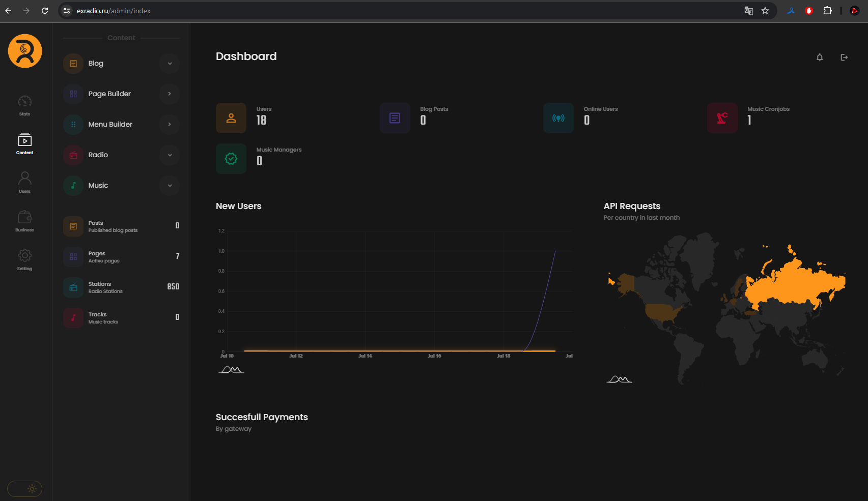Click the Stations count 850

point(173,287)
